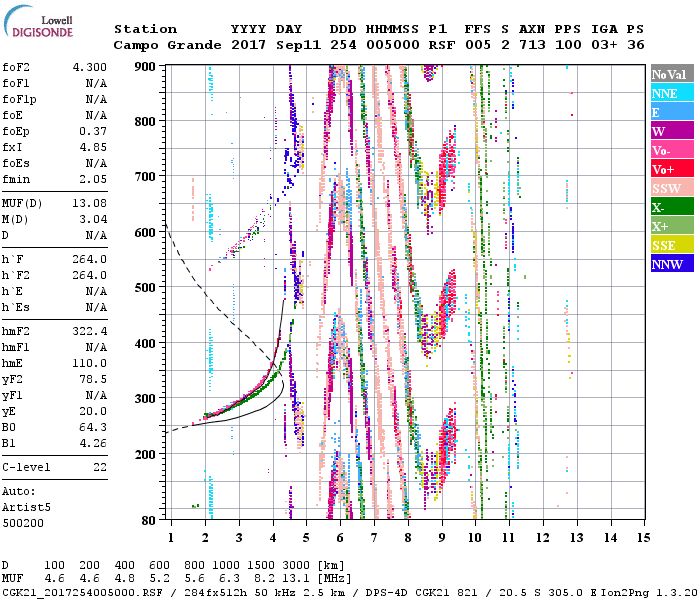
Task: Select the W purple legend swatch
Action: click(x=672, y=131)
